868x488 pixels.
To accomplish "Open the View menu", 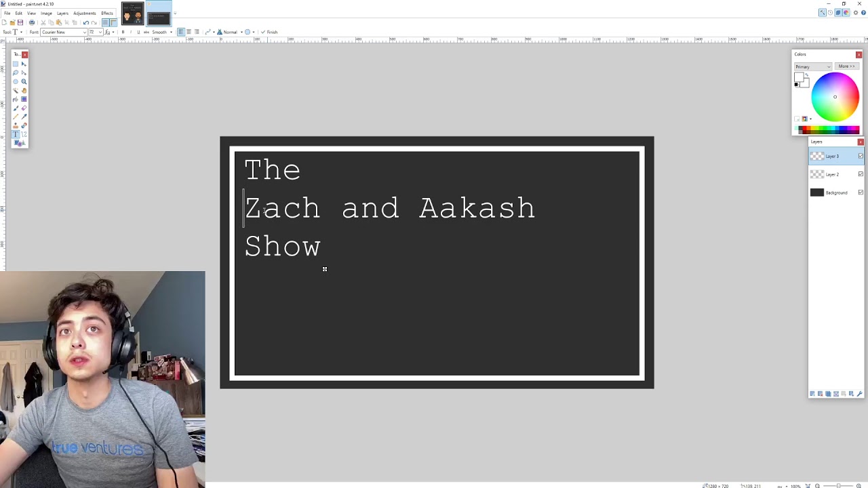I will [x=31, y=13].
